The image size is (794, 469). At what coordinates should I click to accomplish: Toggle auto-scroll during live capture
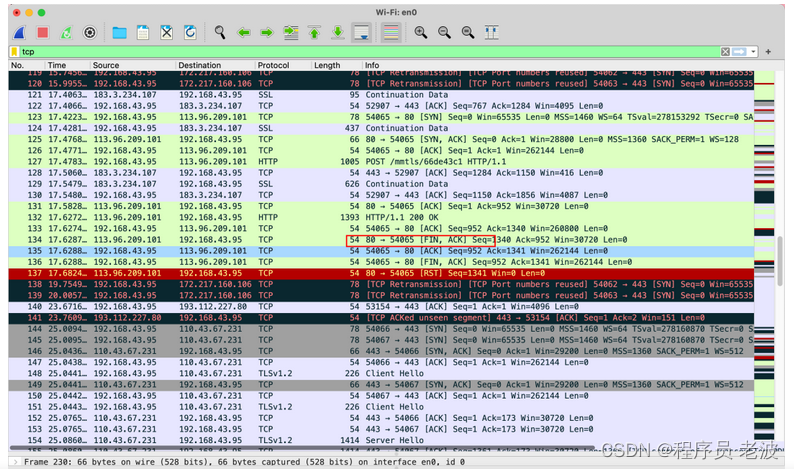tap(362, 33)
